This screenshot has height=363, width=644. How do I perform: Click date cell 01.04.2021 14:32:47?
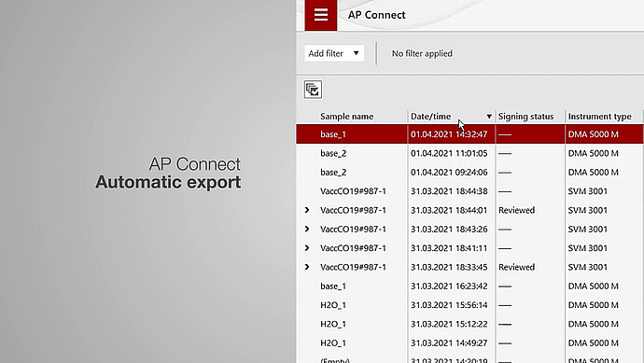[x=449, y=134]
